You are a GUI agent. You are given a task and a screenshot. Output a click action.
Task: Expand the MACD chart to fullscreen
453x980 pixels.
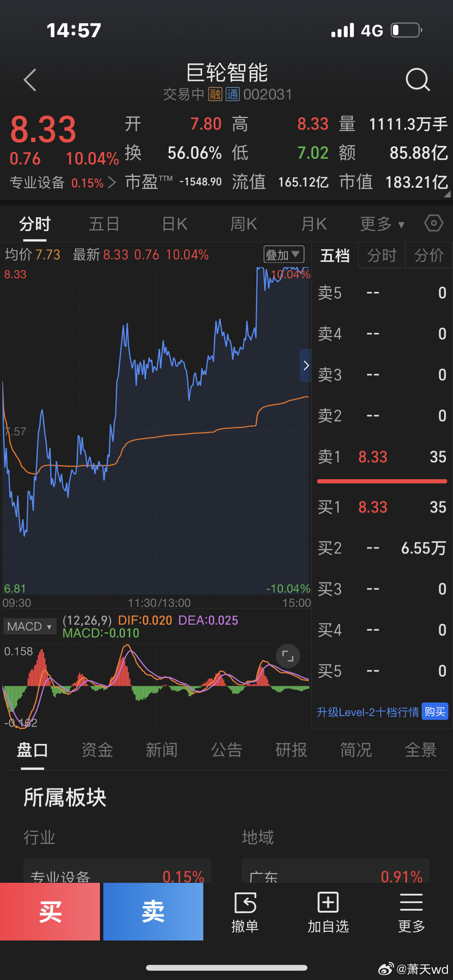tap(288, 656)
